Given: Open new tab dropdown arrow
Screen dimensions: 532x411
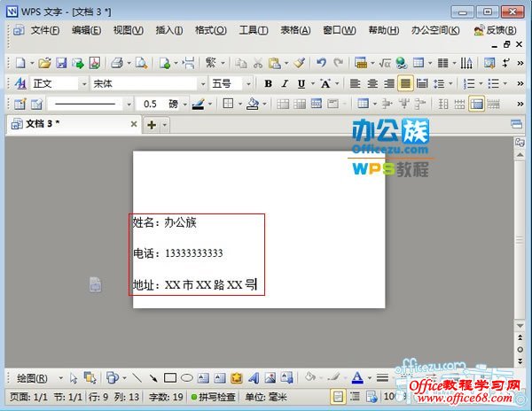Looking at the screenshot, I should [x=165, y=125].
